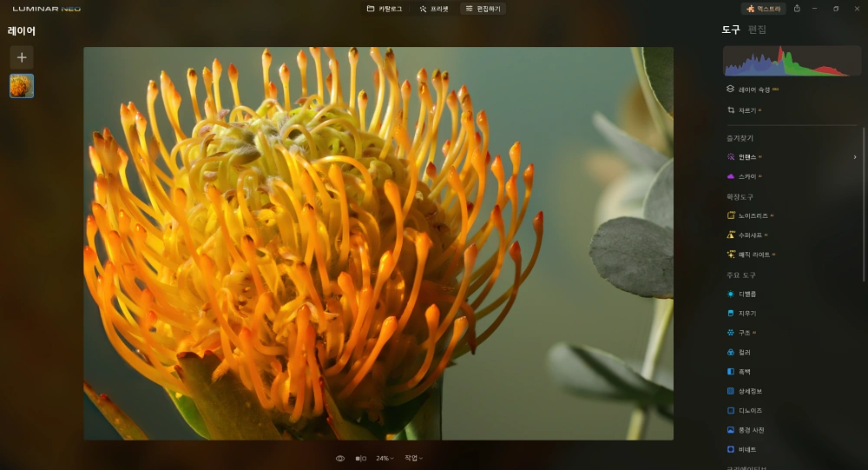This screenshot has width=868, height=470.
Task: Click the share export icon in title bar
Action: tap(797, 9)
